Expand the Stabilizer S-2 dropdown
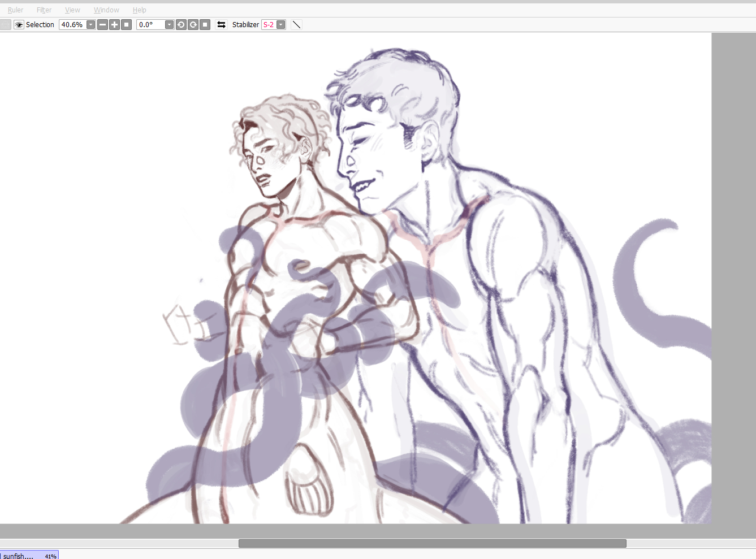This screenshot has width=756, height=559. [x=280, y=24]
